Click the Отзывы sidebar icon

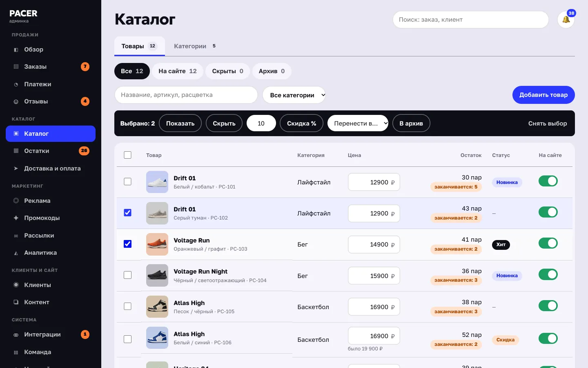click(x=16, y=101)
